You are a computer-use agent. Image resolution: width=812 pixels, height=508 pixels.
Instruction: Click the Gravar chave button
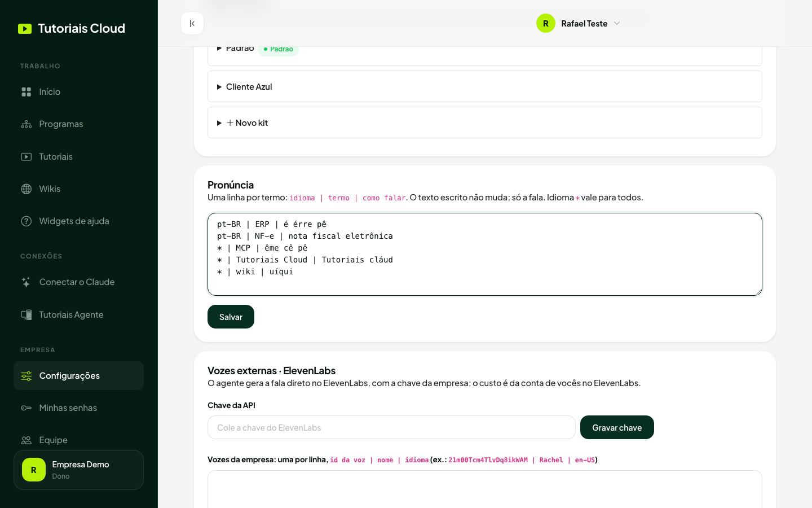point(617,427)
